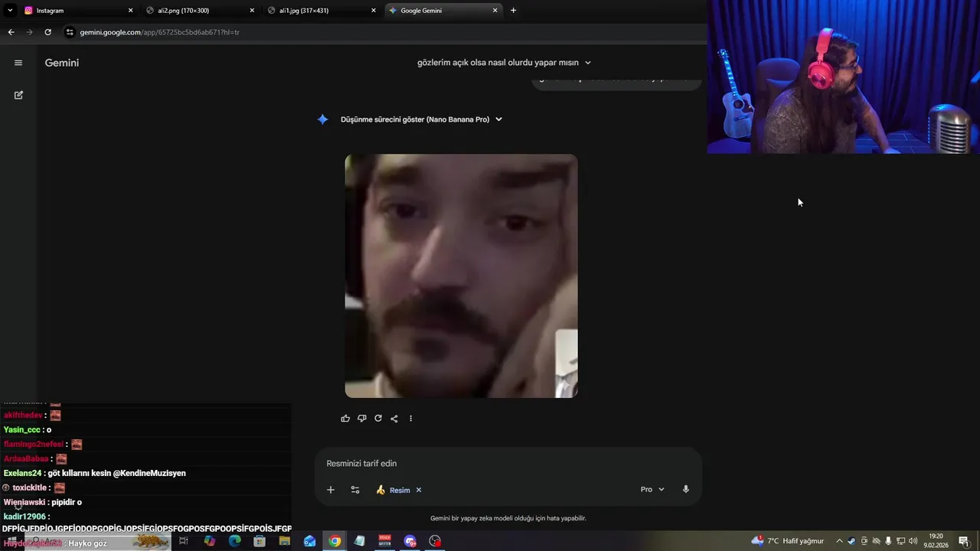Click chat username kadir12906
980x551 pixels.
(x=24, y=517)
